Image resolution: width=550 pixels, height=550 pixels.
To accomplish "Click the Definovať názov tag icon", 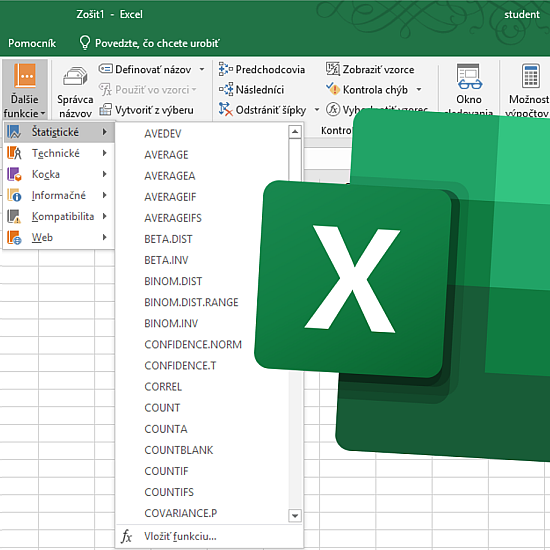I will [106, 69].
